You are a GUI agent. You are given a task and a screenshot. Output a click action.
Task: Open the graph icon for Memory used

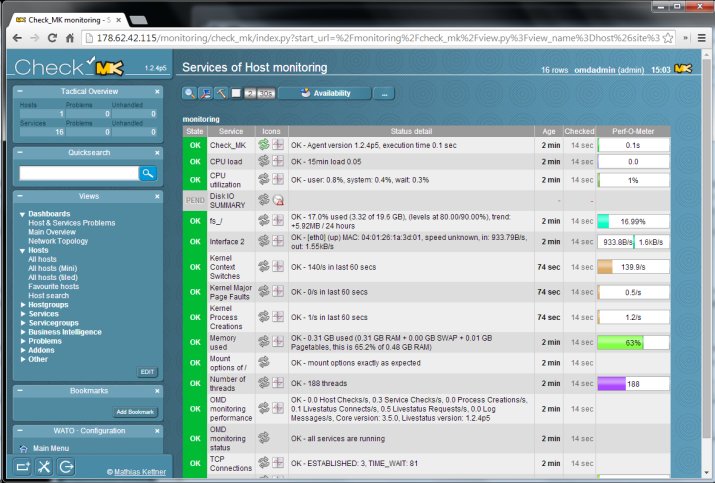click(x=278, y=342)
